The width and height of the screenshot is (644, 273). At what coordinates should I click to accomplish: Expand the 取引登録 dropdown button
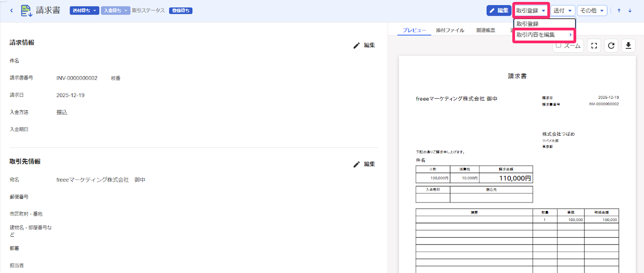(x=531, y=10)
